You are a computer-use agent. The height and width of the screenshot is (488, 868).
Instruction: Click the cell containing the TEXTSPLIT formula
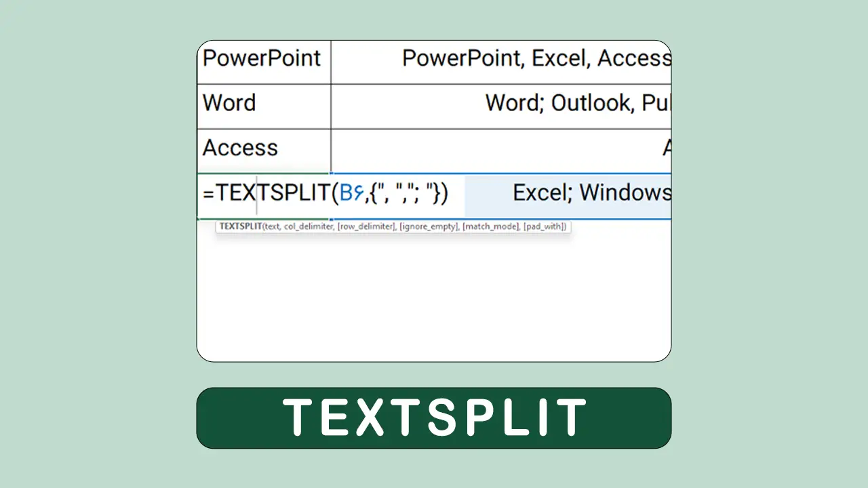264,196
